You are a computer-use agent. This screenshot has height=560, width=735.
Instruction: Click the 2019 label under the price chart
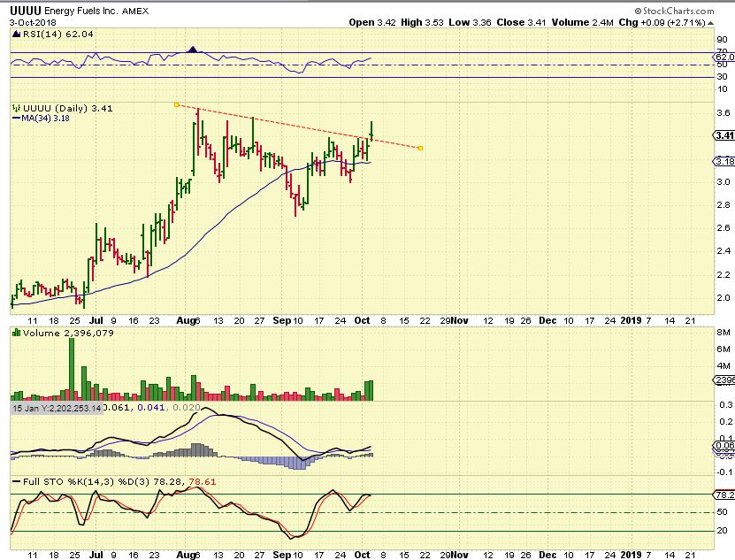point(631,320)
